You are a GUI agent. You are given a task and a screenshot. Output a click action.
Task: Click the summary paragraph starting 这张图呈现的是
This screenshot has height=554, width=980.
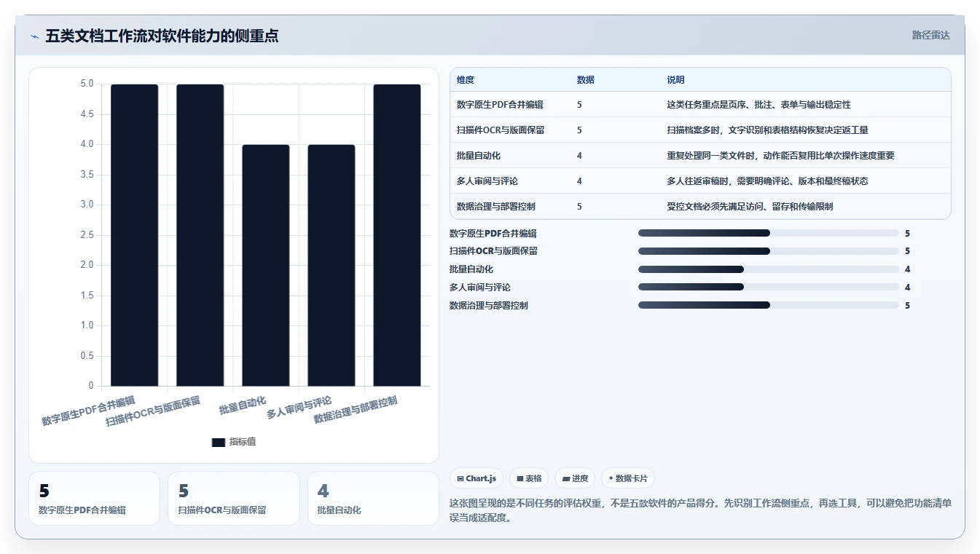pos(700,510)
